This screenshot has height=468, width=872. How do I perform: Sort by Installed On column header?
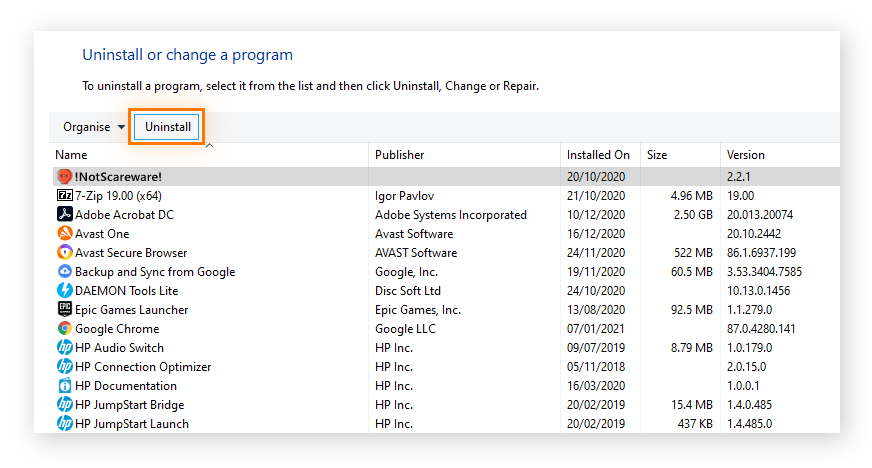[598, 155]
